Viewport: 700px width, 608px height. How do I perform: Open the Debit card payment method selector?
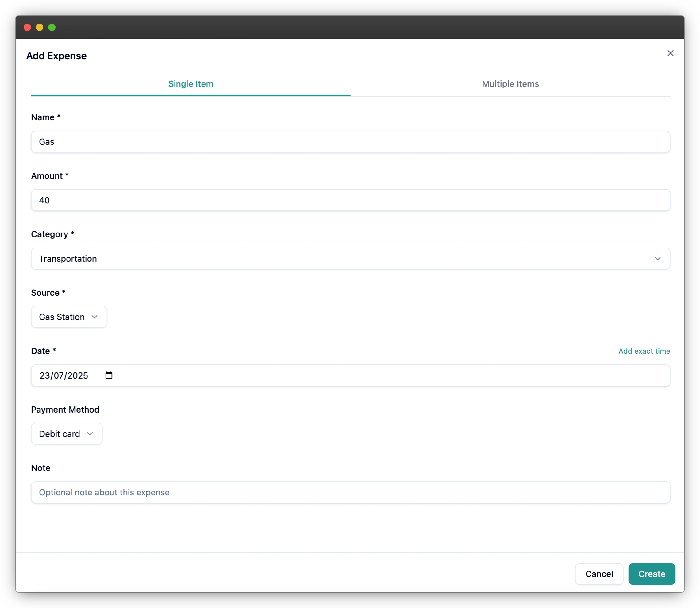coord(67,434)
